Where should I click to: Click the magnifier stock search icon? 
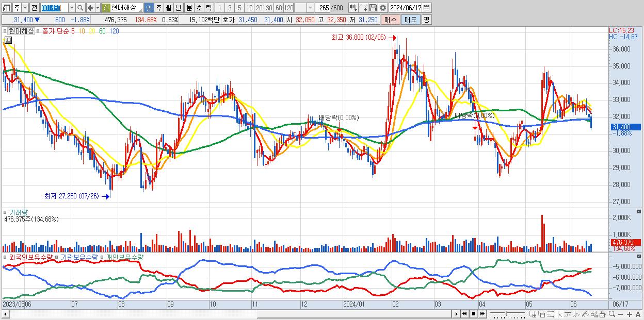pyautogui.click(x=80, y=8)
